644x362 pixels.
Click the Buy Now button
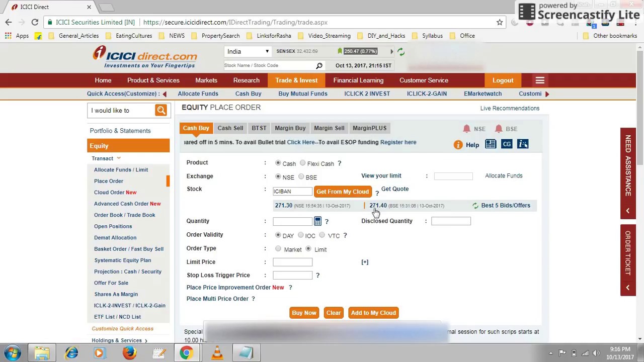[x=304, y=313]
